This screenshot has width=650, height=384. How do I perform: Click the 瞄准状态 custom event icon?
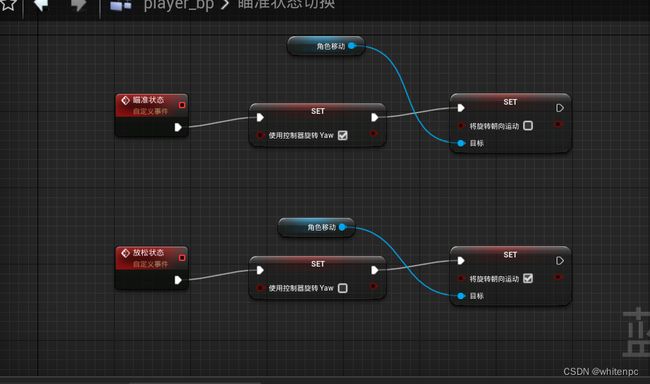126,100
